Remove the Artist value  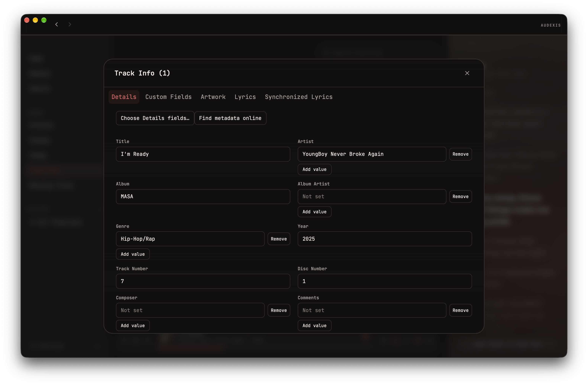[x=460, y=154]
